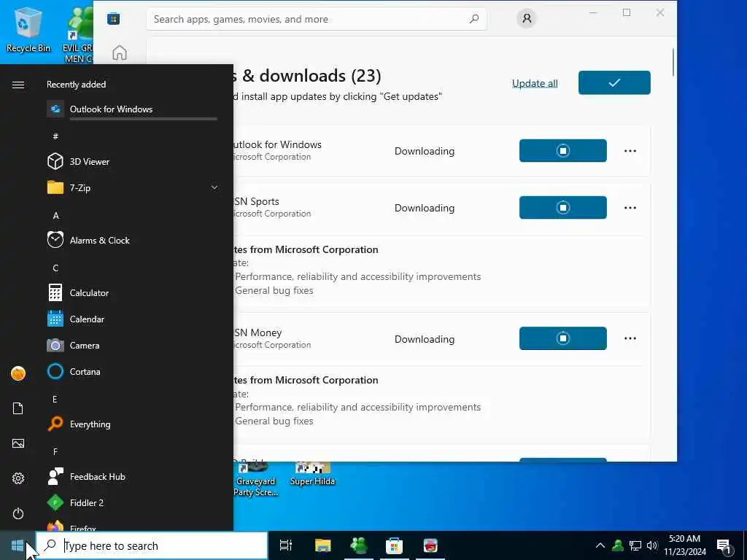The width and height of the screenshot is (747, 560).
Task: Click the green people tray icon
Action: coord(618,545)
